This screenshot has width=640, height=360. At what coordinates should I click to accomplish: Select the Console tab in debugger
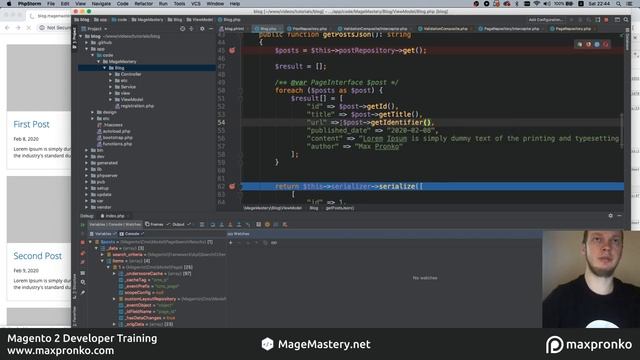[132, 234]
